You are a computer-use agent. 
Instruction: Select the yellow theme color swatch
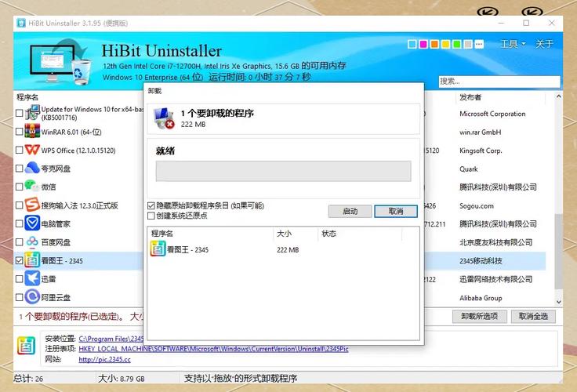click(x=445, y=44)
